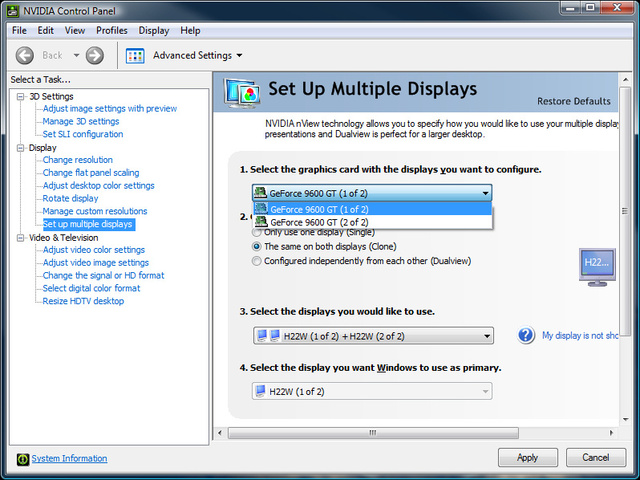Open the Help menu
The height and width of the screenshot is (480, 640).
coord(190,31)
